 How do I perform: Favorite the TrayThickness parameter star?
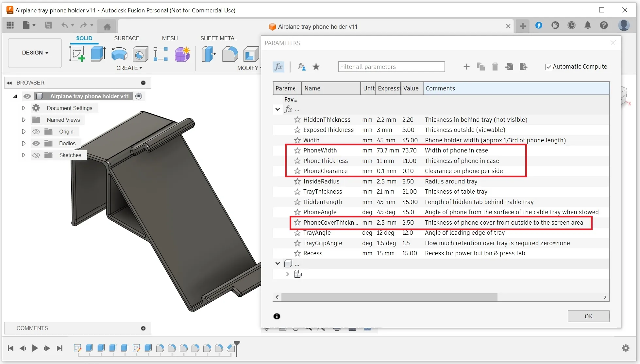coord(297,192)
